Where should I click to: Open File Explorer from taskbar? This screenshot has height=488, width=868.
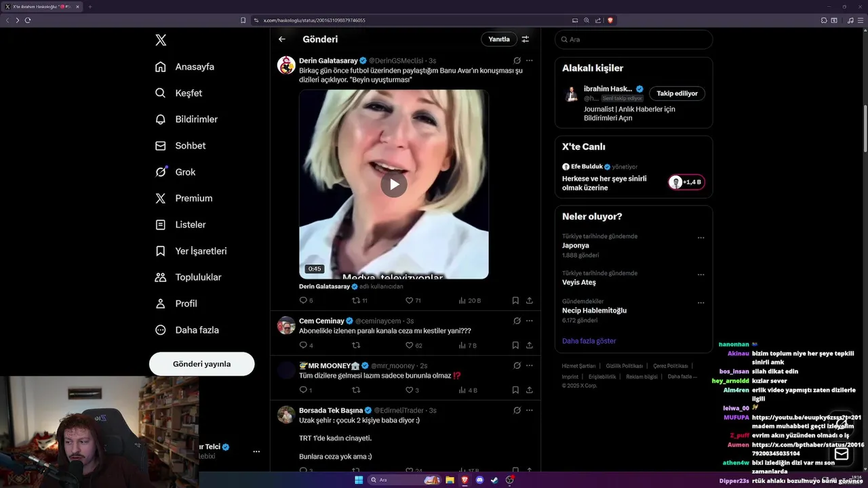click(450, 480)
